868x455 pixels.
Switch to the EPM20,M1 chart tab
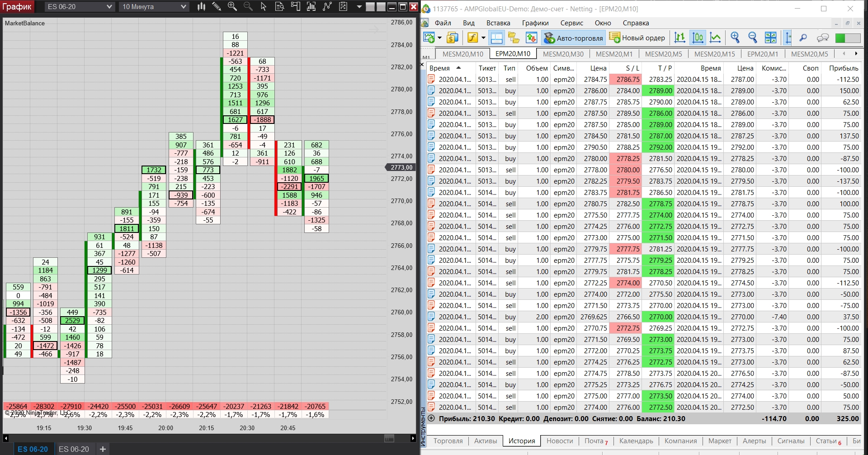click(763, 54)
